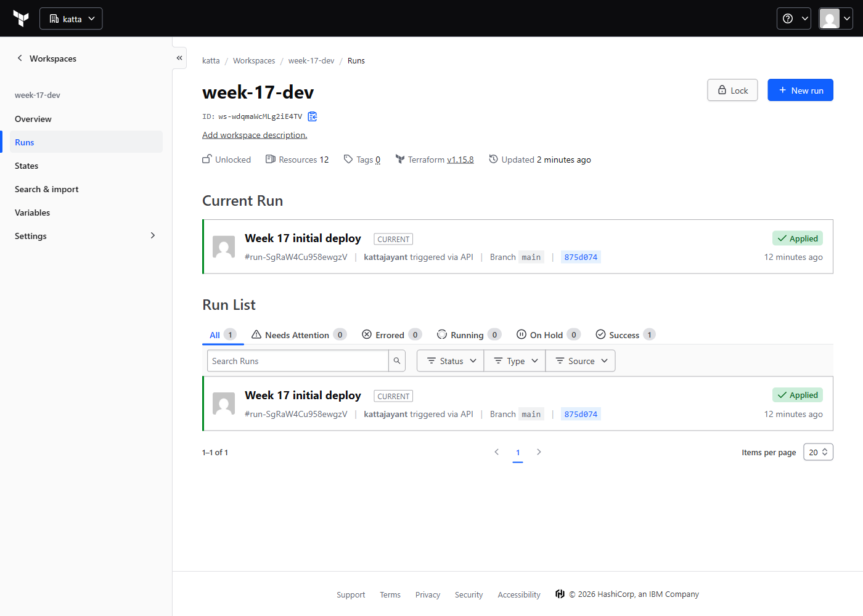Select the On Hold tab
Image resolution: width=863 pixels, height=616 pixels.
(548, 335)
